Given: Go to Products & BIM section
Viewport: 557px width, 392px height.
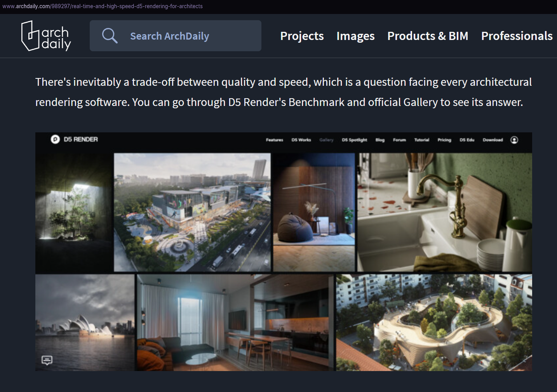Looking at the screenshot, I should tap(428, 36).
